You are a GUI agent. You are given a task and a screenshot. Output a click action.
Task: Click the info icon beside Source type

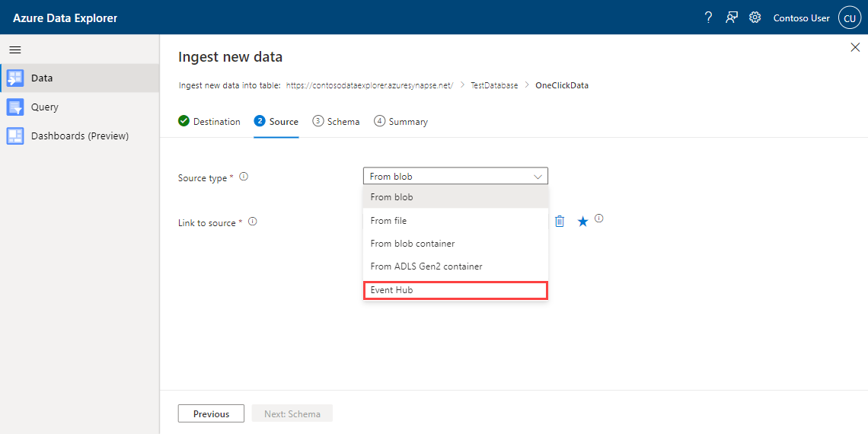(x=244, y=177)
